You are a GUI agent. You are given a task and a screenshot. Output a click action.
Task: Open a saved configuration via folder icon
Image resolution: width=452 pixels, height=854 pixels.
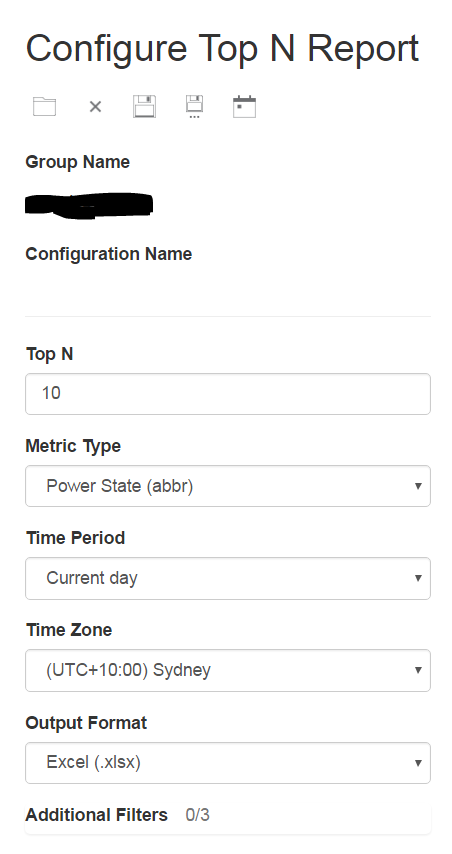click(x=44, y=106)
